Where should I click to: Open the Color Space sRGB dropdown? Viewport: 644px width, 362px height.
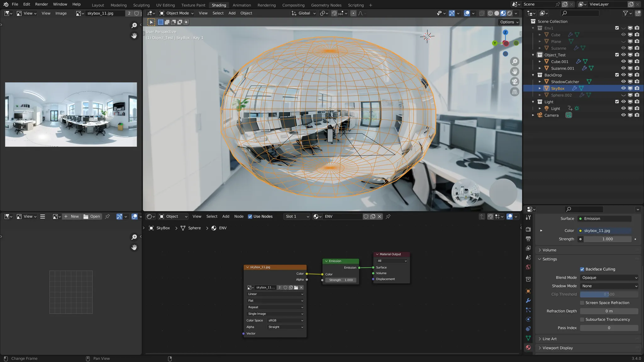(x=285, y=321)
